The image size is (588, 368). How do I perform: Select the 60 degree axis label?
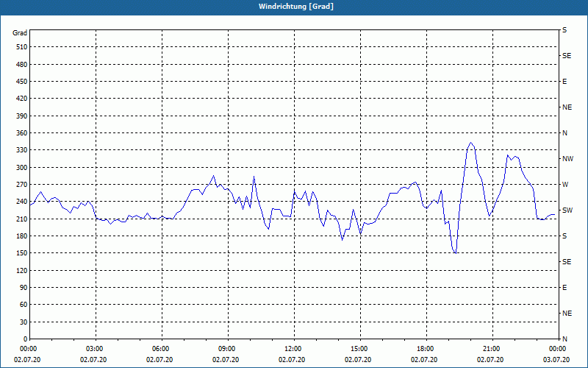(24, 305)
